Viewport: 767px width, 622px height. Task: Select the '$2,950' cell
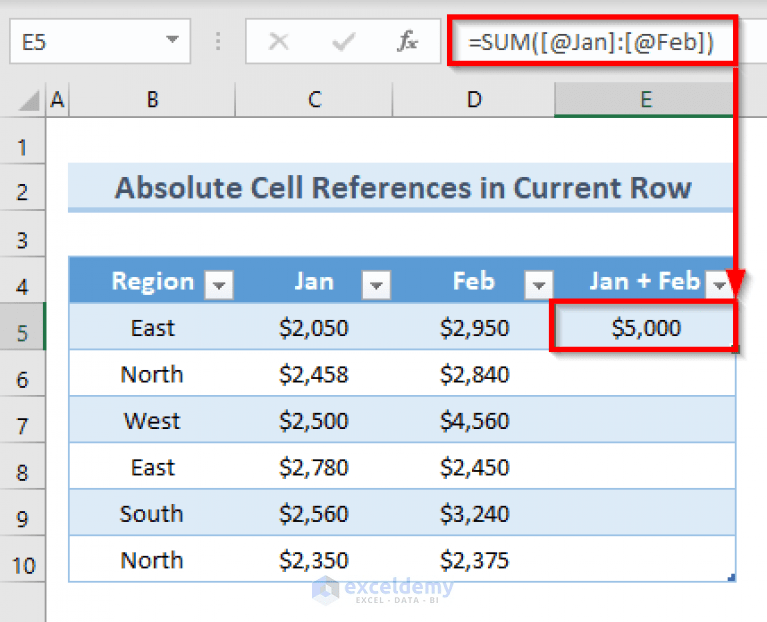[474, 327]
